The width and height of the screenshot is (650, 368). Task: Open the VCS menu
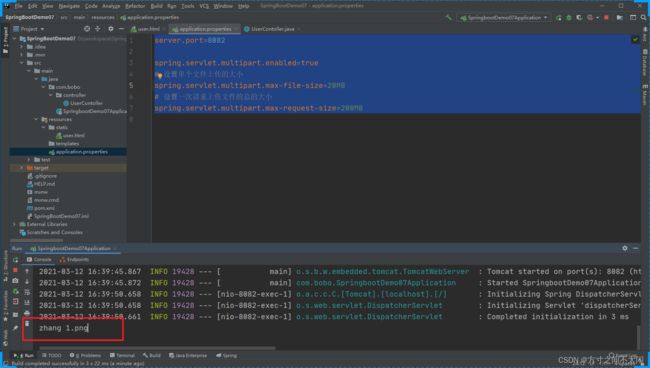pyautogui.click(x=204, y=6)
